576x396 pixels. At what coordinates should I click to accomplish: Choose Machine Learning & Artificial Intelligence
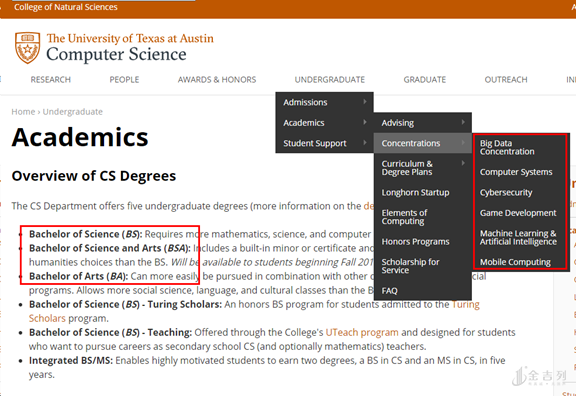[x=520, y=237]
